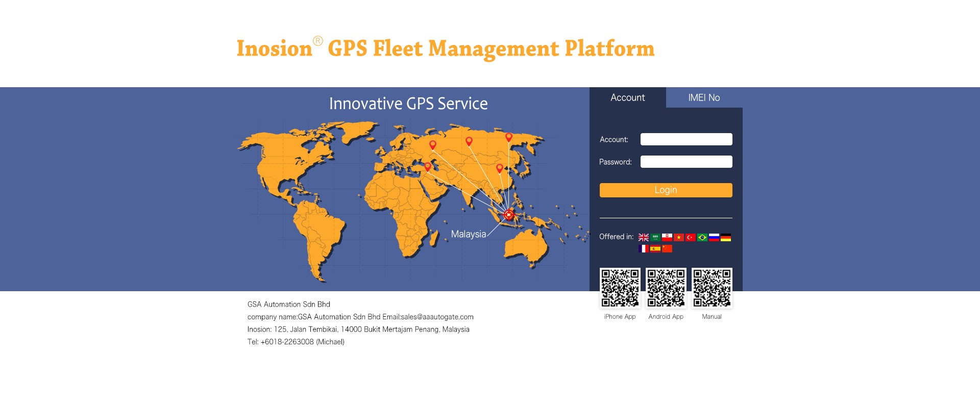Switch language to English via UK flag
The width and height of the screenshot is (980, 408).
point(644,238)
